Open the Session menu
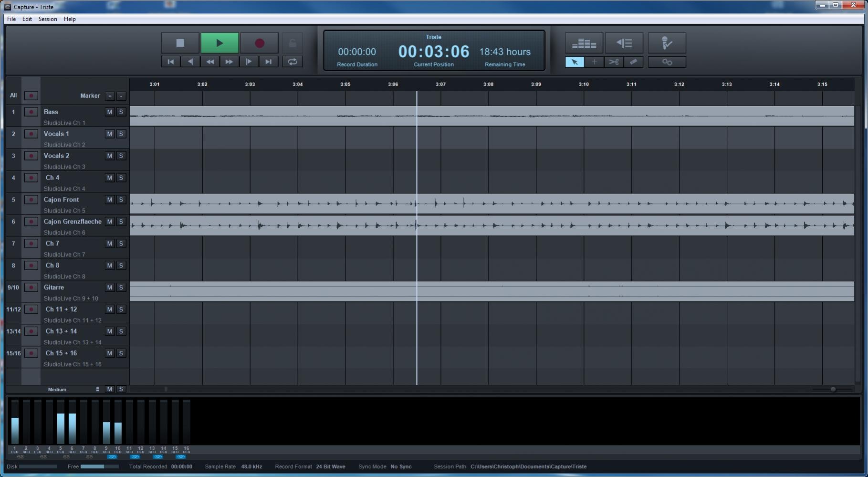 [x=48, y=19]
